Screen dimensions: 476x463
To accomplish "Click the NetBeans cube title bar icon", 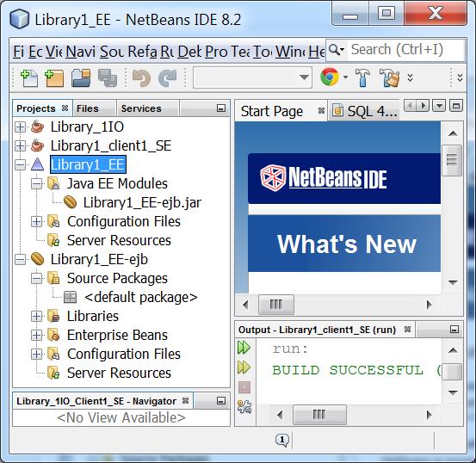I will (x=20, y=19).
